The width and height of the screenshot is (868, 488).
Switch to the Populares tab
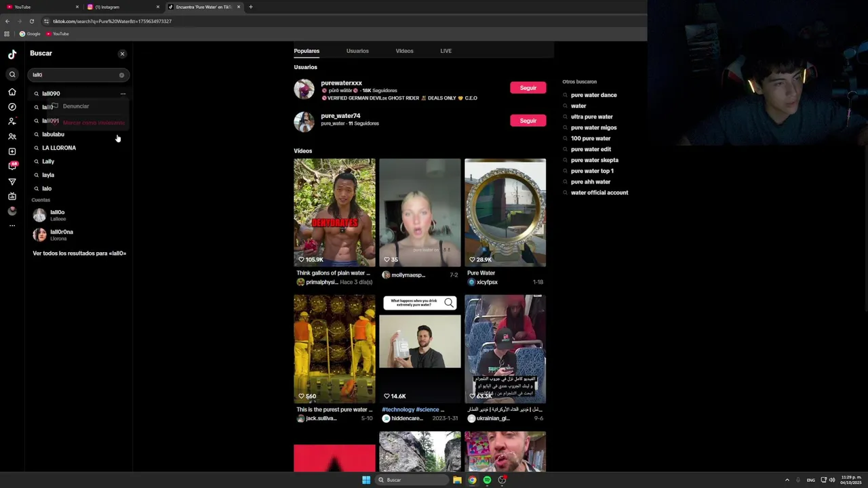coord(307,51)
